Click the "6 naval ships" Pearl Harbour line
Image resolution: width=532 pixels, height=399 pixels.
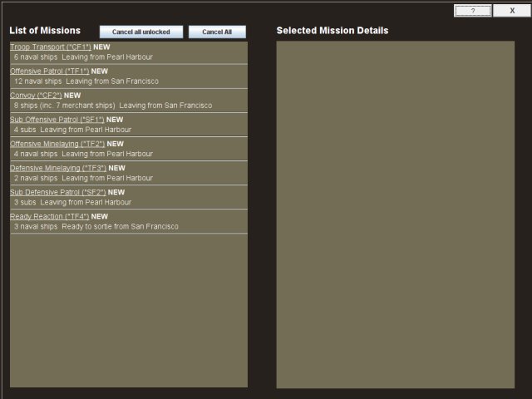(83, 57)
